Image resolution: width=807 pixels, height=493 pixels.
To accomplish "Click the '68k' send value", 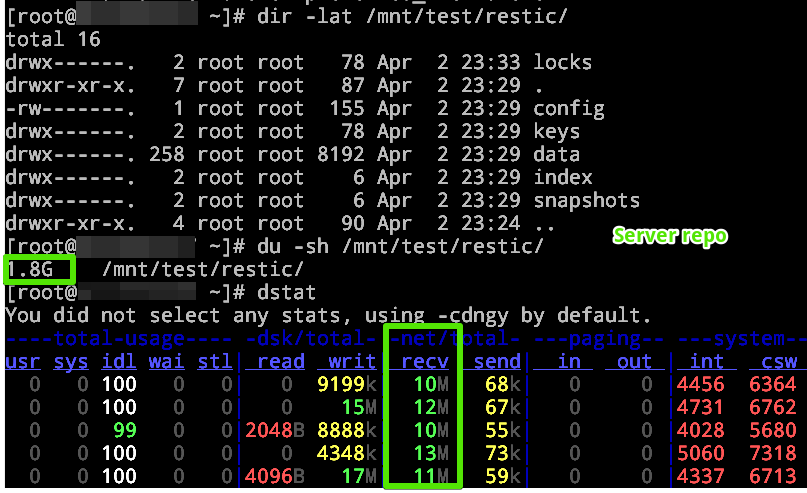I will (x=503, y=384).
